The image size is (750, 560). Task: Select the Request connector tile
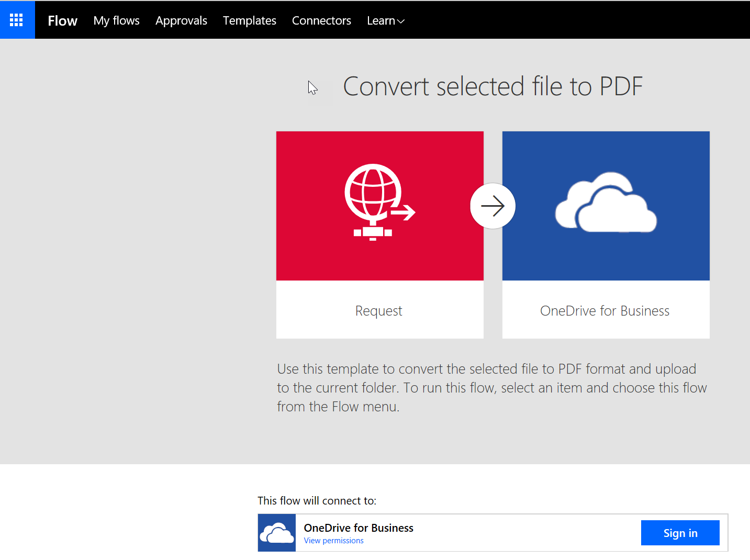coord(379,234)
